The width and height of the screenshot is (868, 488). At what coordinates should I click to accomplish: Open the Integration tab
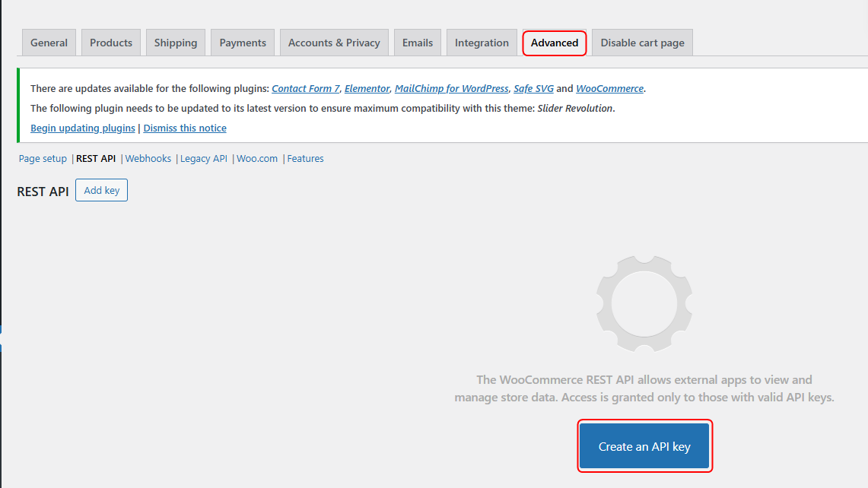pyautogui.click(x=482, y=43)
